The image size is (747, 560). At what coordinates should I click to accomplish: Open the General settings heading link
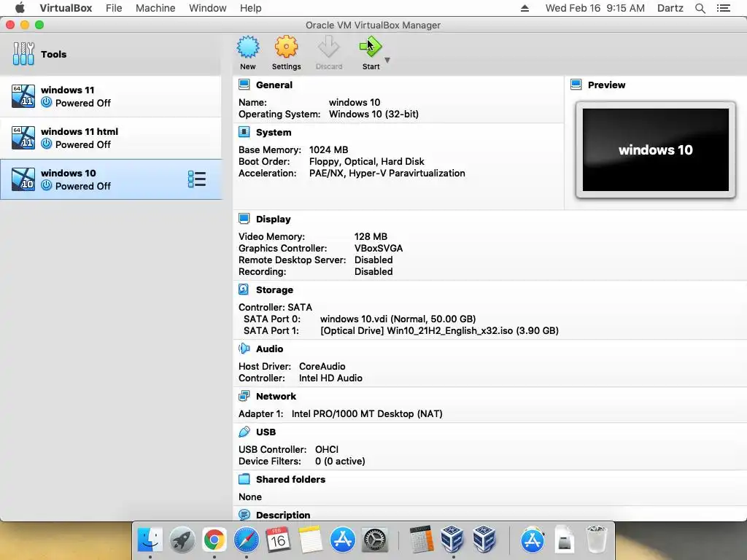click(274, 85)
